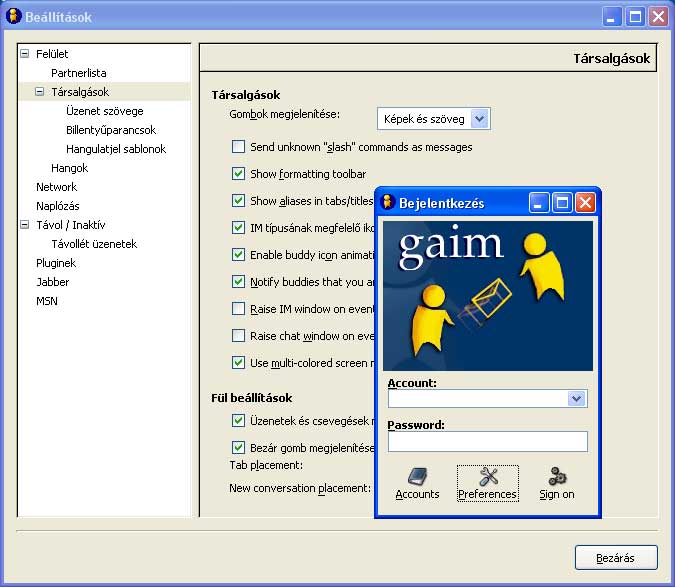Click the Bezárás button

point(616,558)
